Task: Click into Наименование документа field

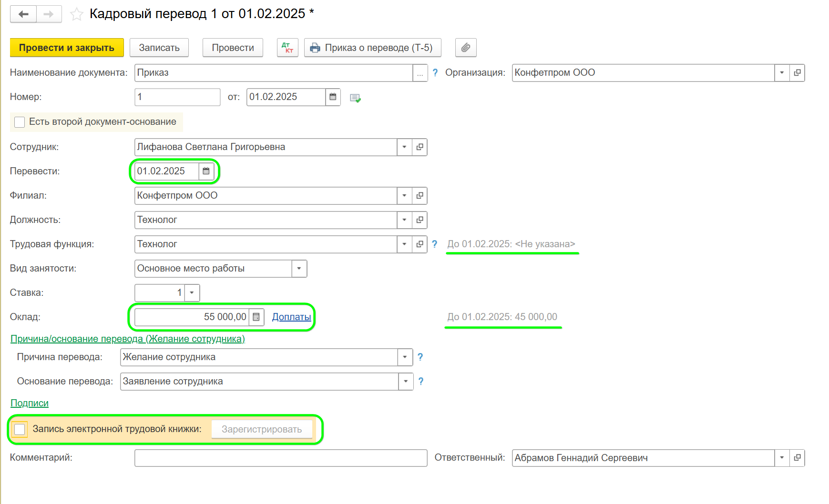Action: tap(274, 73)
